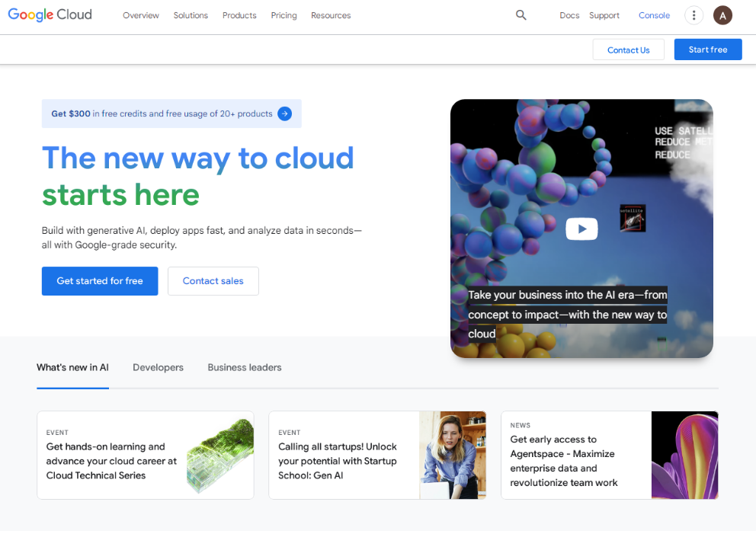Click the Get started for free button
Viewport: 756px width, 534px height.
pyautogui.click(x=100, y=281)
